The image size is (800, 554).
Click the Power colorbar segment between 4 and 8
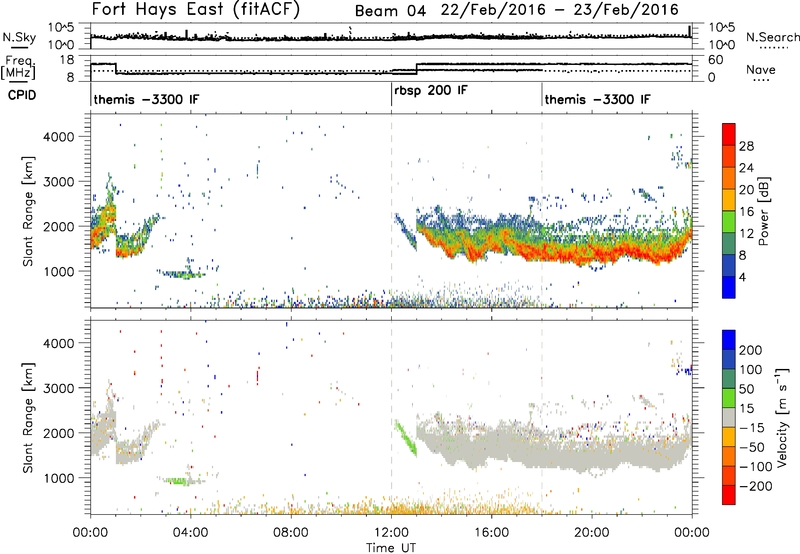coord(729,265)
